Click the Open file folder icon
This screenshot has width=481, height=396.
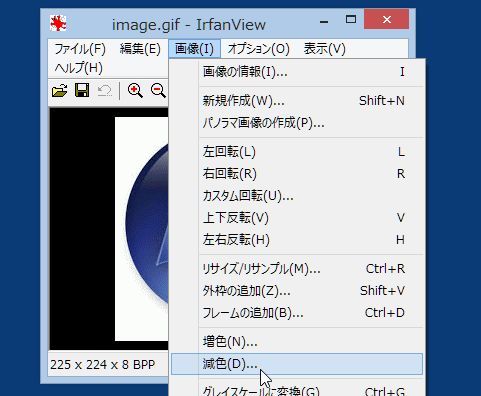[60, 90]
